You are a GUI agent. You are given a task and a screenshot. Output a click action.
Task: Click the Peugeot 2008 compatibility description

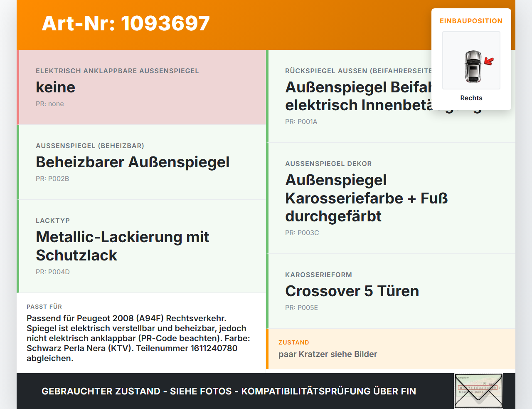(138, 338)
